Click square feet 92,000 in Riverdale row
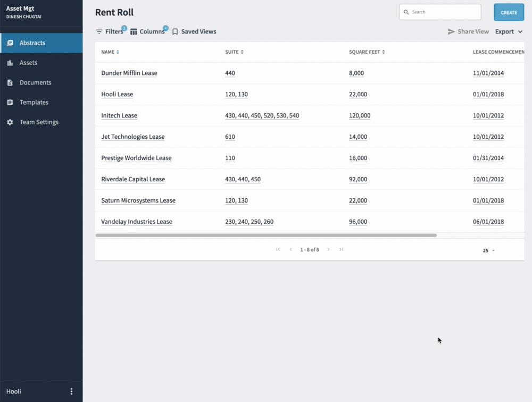Screen dimensions: 532x402 pos(358,179)
